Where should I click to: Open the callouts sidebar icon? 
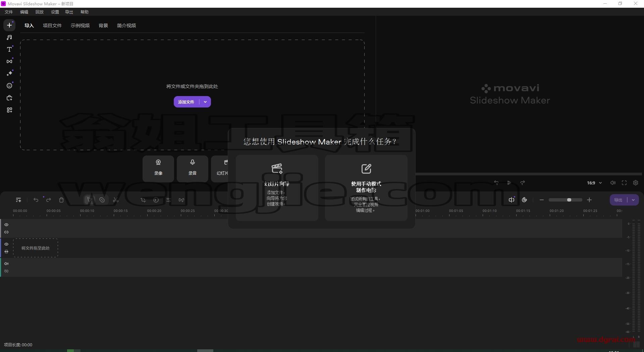9,98
